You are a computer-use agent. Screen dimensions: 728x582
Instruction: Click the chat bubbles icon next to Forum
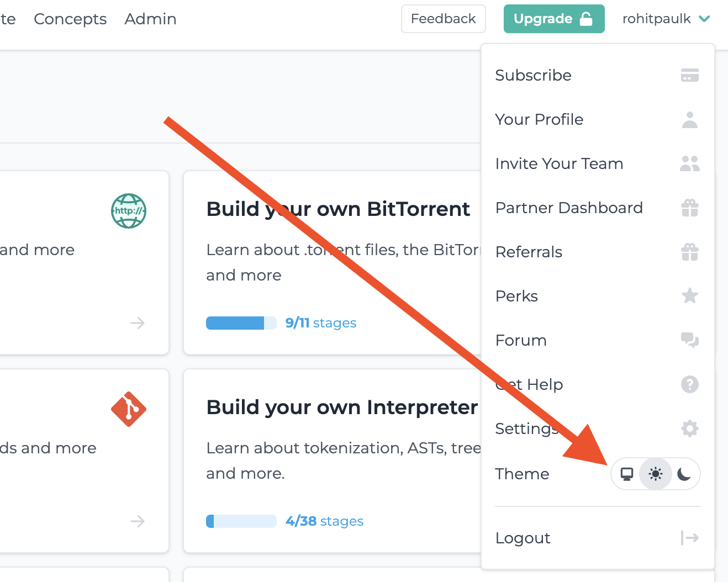(689, 340)
